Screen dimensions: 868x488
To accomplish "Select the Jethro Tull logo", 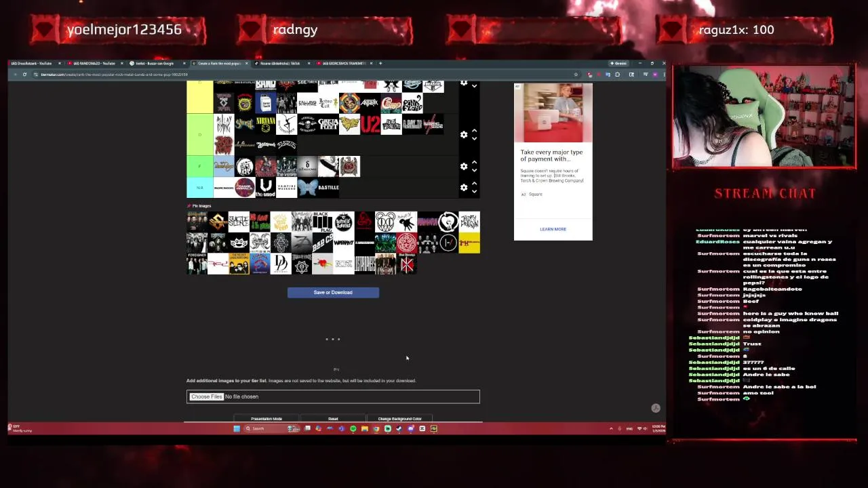I will tap(328, 103).
